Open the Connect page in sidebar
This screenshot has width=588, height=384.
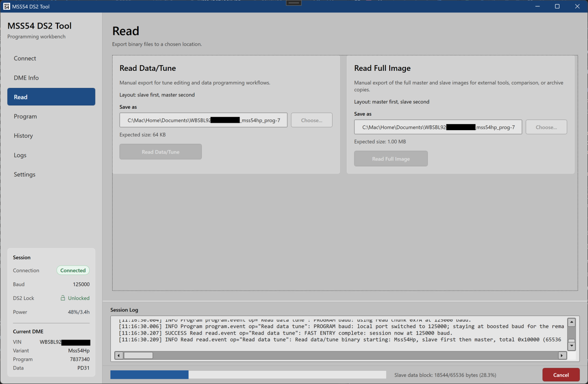[x=51, y=58]
